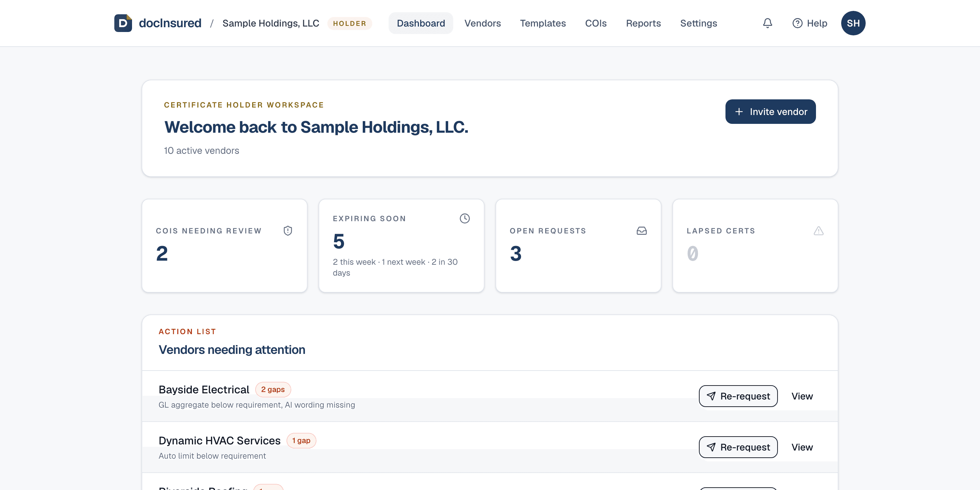Viewport: 980px width, 490px height.
Task: Click the plus icon on Invite vendor
Action: tap(739, 112)
